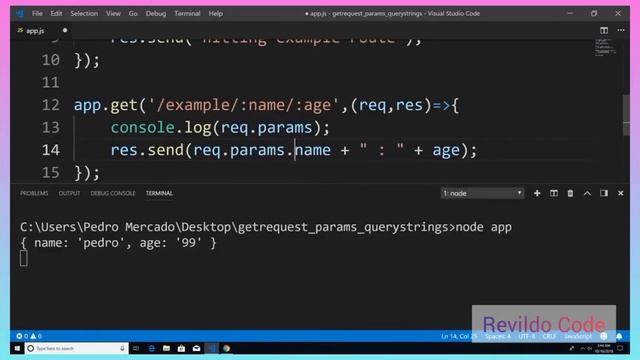640x360 pixels.
Task: Open the Windows Start menu
Action: point(17,348)
